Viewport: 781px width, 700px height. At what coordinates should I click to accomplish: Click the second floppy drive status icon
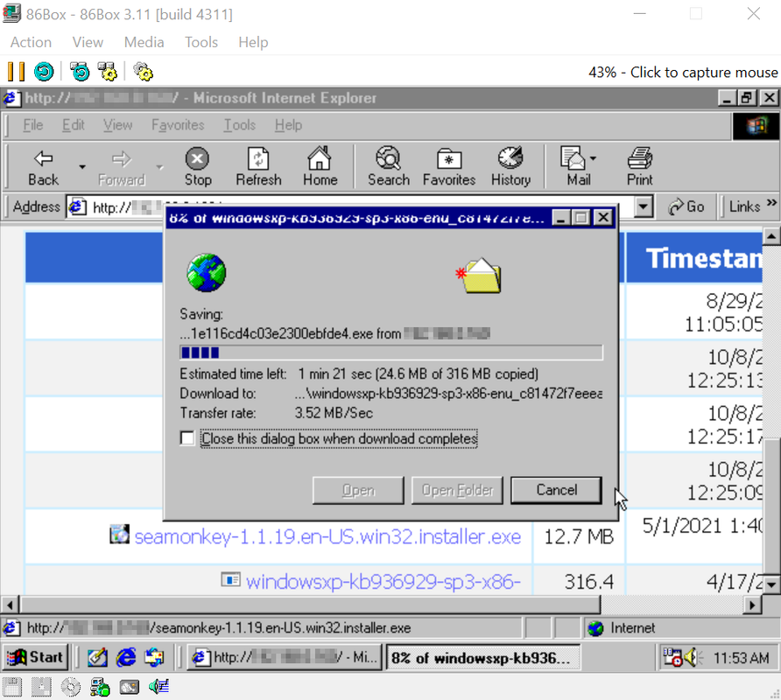(x=41, y=687)
